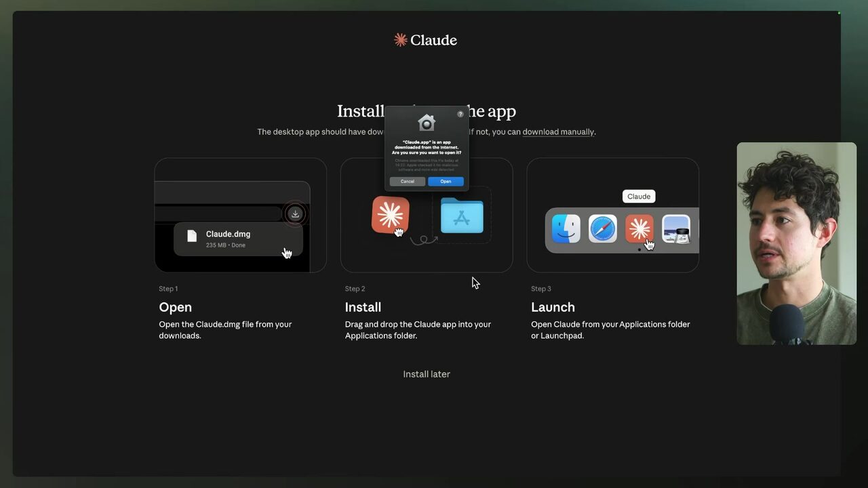This screenshot has height=488, width=868.
Task: Click the "235 MB • Done" status text
Action: (x=226, y=245)
